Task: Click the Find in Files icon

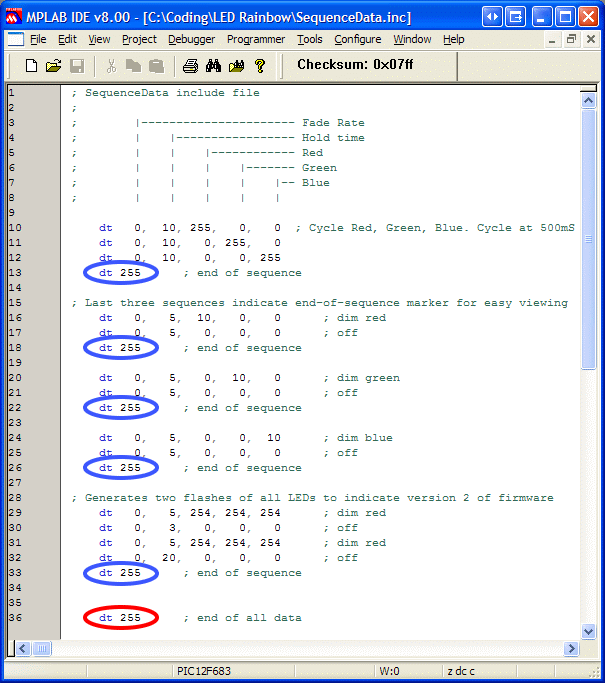Action: (x=236, y=66)
